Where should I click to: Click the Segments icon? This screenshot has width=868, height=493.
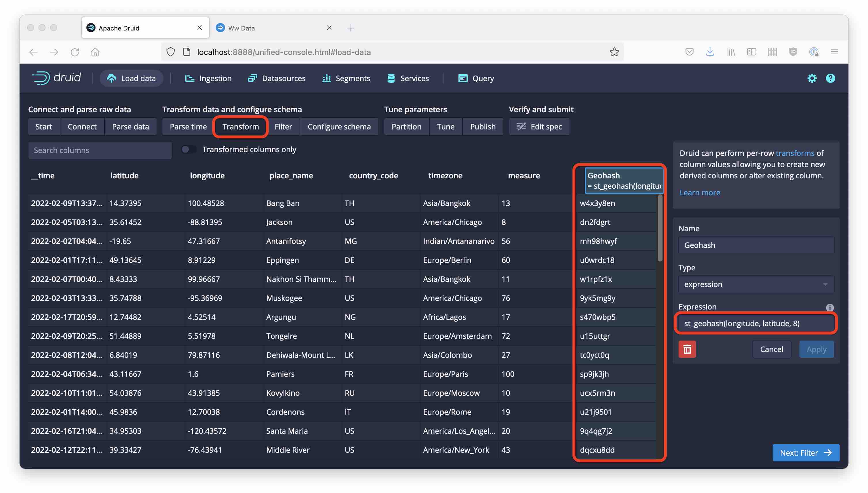point(326,78)
